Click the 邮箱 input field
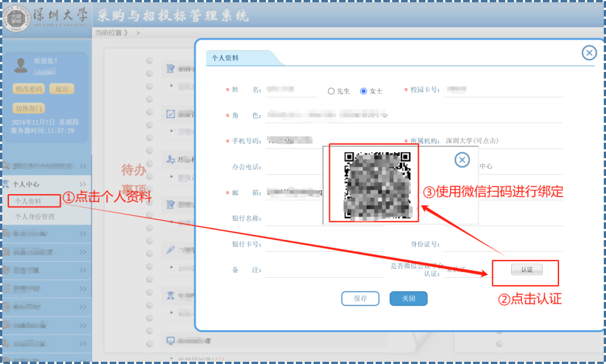The height and width of the screenshot is (364, 606). coord(294,193)
